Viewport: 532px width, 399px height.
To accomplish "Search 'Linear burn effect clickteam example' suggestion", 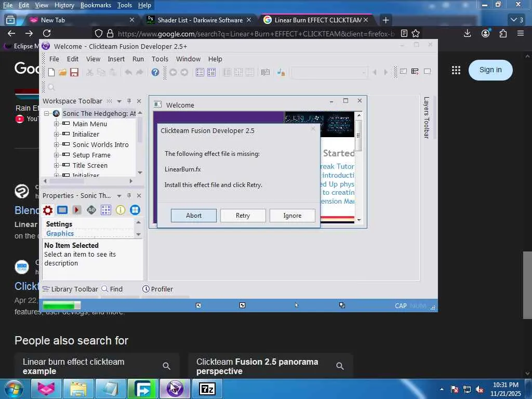I will [97, 366].
